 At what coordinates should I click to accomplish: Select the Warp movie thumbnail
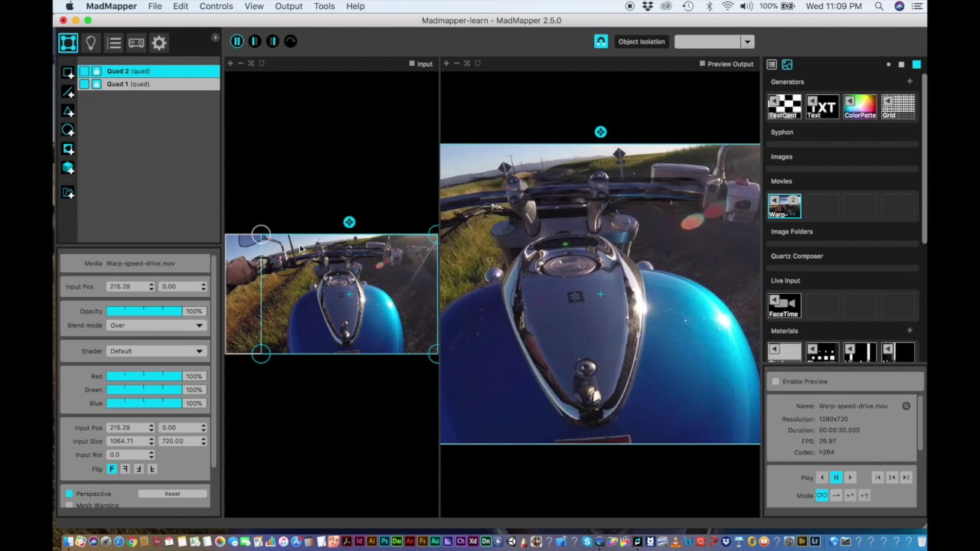pos(785,206)
